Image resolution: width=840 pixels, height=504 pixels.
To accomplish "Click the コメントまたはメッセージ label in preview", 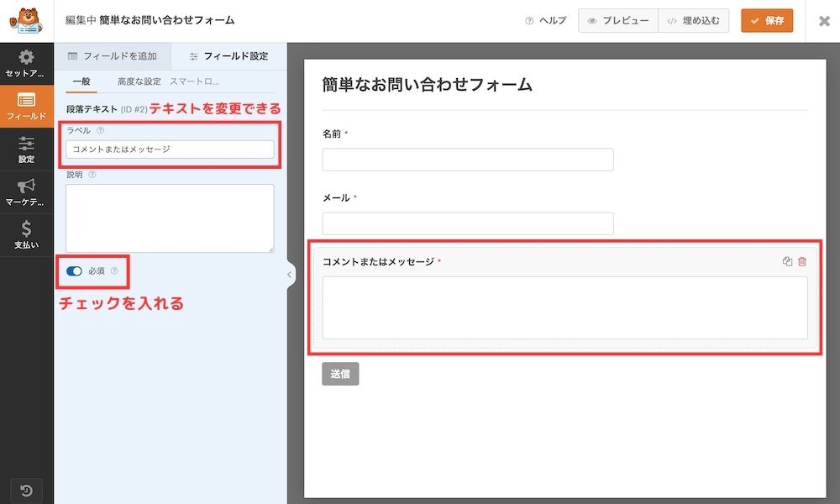I will point(378,262).
